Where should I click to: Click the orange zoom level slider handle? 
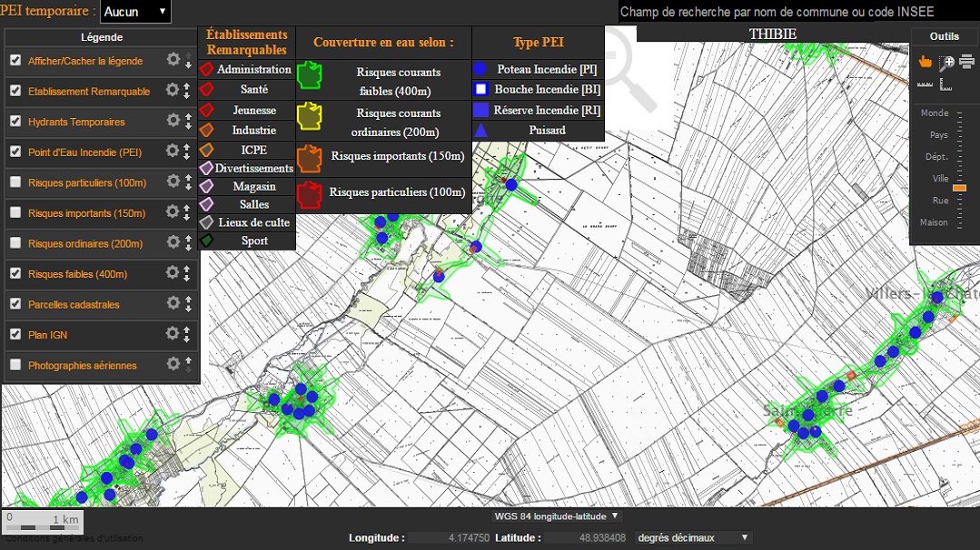959,187
